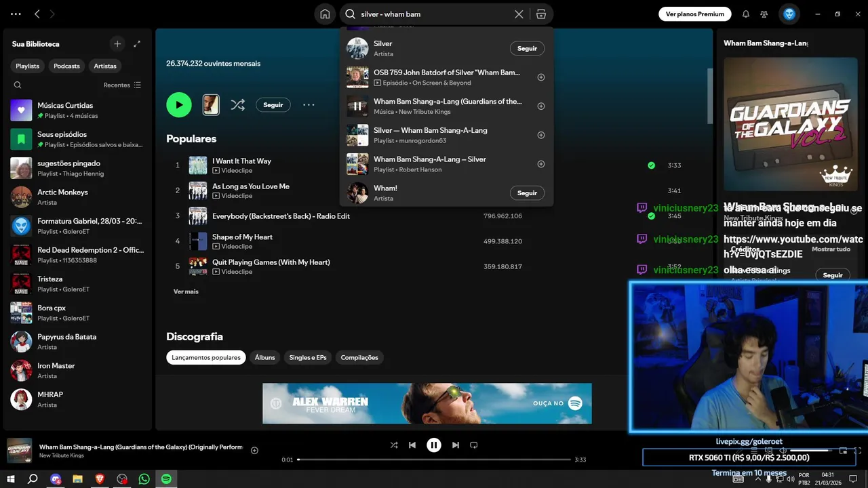Add Wham Bam Shang-a-Lang song result to library

[541, 106]
